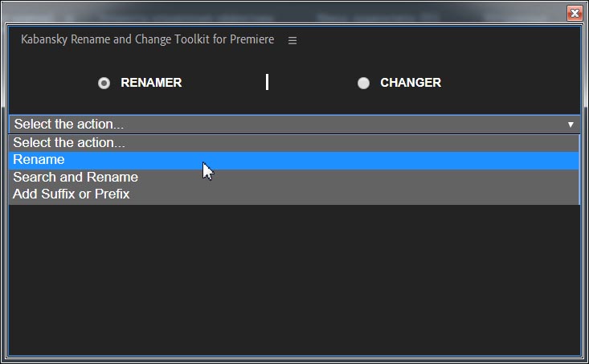
Task: Select the CHANGER radio button
Action: 363,83
